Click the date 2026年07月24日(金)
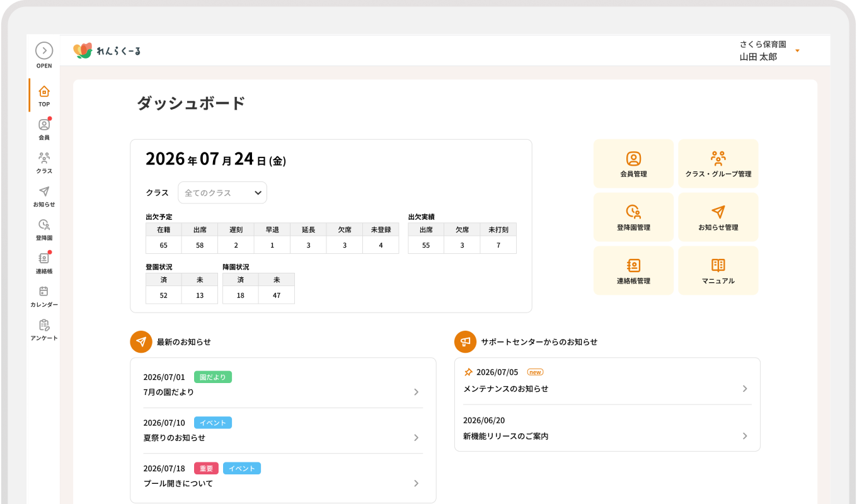The width and height of the screenshot is (857, 504). 216,159
